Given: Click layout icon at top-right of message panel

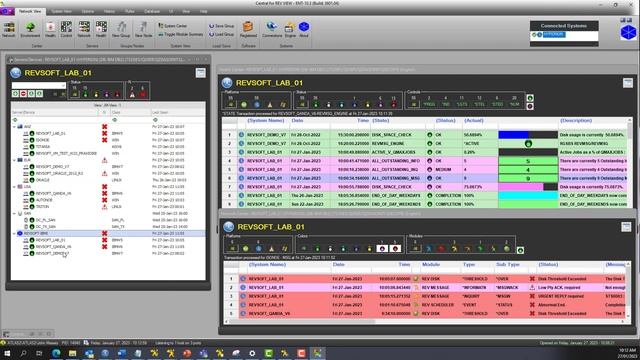Looking at the screenshot, I should click(626, 227).
